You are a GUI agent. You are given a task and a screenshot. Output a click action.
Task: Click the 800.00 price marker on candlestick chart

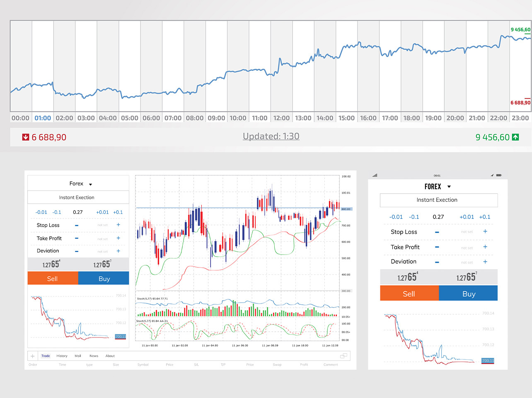346,209
